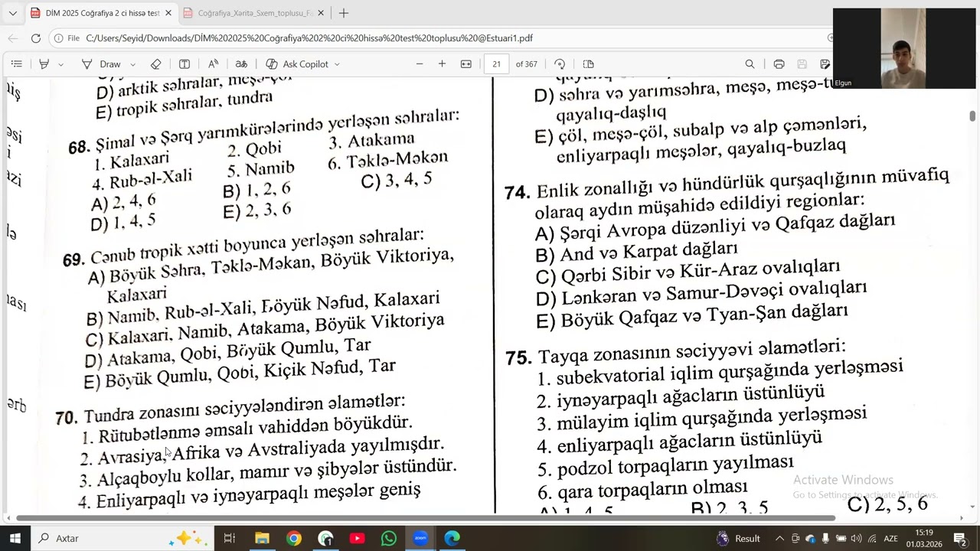Click the 'of 367' page count label
This screenshot has height=551, width=980.
point(527,64)
